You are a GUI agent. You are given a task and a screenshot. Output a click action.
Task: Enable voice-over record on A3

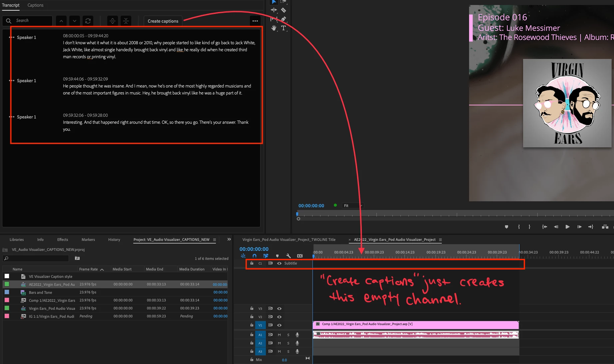(x=297, y=351)
